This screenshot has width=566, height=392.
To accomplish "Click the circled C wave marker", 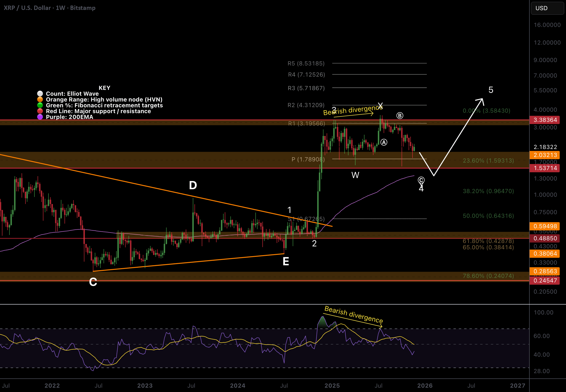I will 421,180.
